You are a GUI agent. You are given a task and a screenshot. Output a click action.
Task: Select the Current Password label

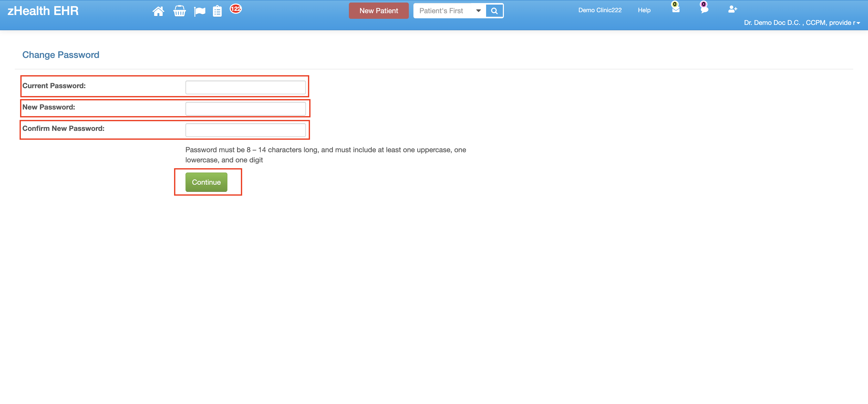pyautogui.click(x=54, y=86)
